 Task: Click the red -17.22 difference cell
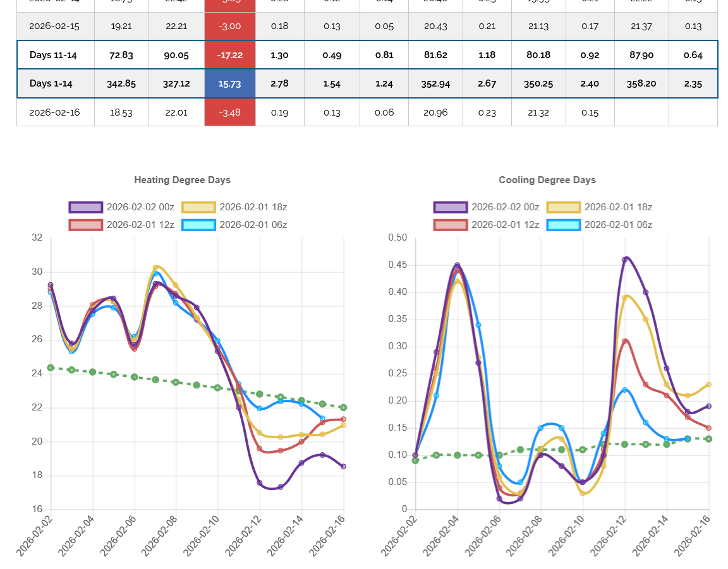[x=229, y=55]
